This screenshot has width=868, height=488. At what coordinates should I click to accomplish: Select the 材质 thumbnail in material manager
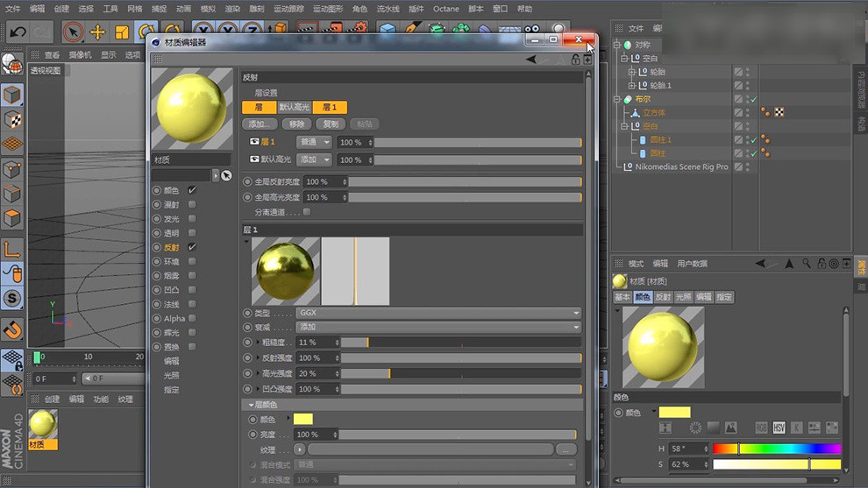[43, 424]
